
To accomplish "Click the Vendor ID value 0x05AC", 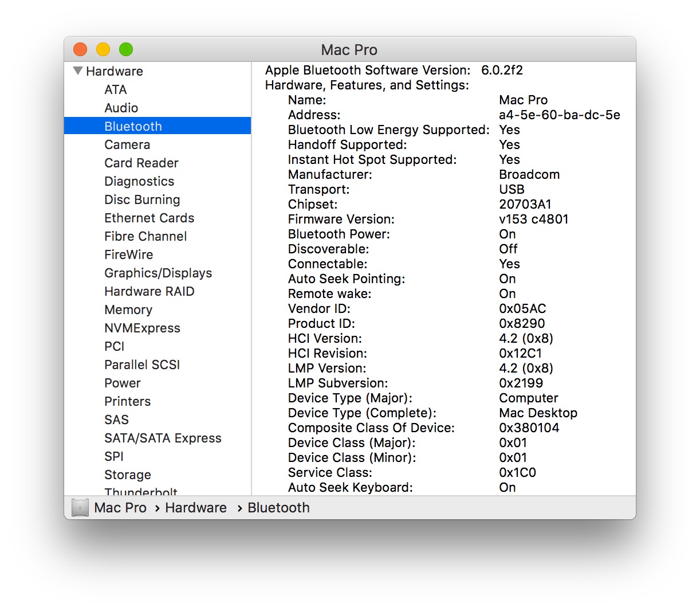I will pyautogui.click(x=522, y=308).
